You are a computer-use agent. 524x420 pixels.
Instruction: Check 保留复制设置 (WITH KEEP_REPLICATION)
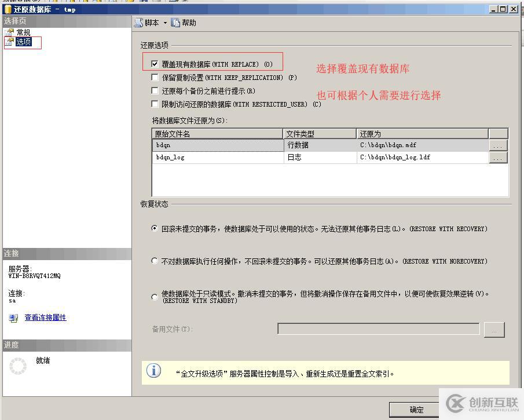[155, 77]
